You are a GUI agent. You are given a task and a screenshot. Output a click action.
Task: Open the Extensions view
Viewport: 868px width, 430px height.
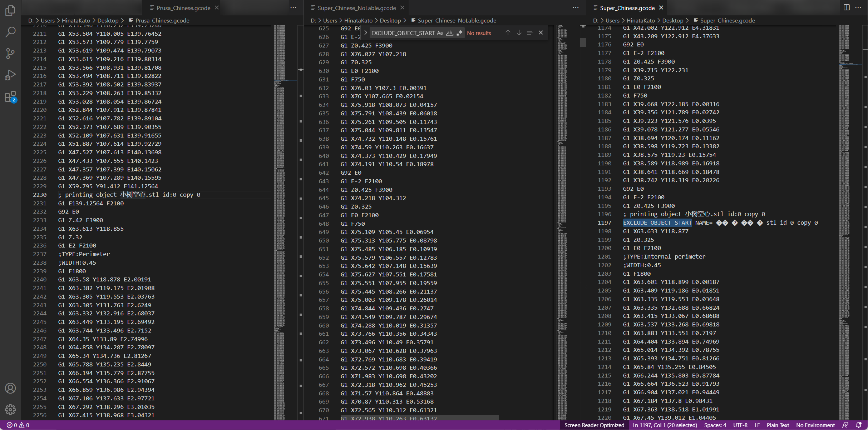coord(10,96)
